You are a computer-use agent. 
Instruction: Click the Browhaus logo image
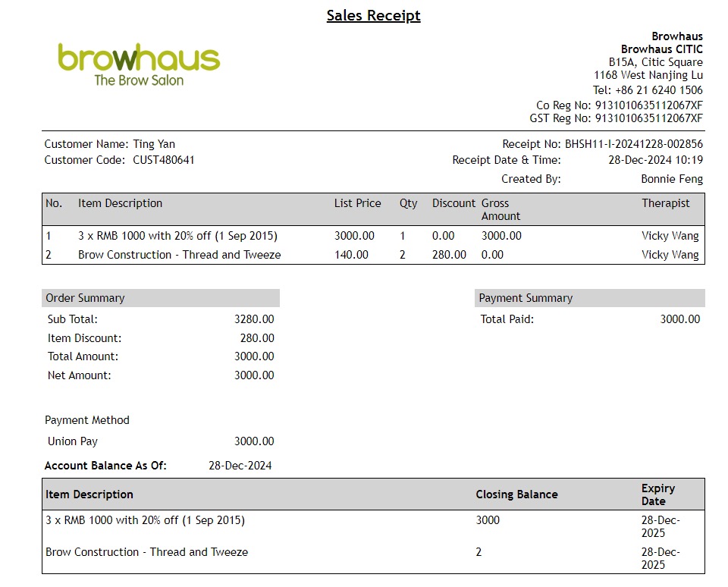pyautogui.click(x=139, y=64)
